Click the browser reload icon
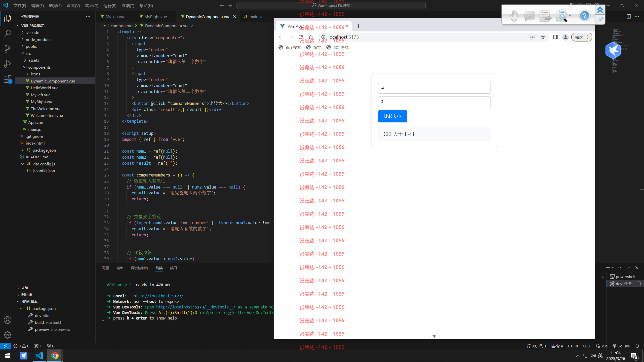The width and height of the screenshot is (644, 362). coord(301,37)
